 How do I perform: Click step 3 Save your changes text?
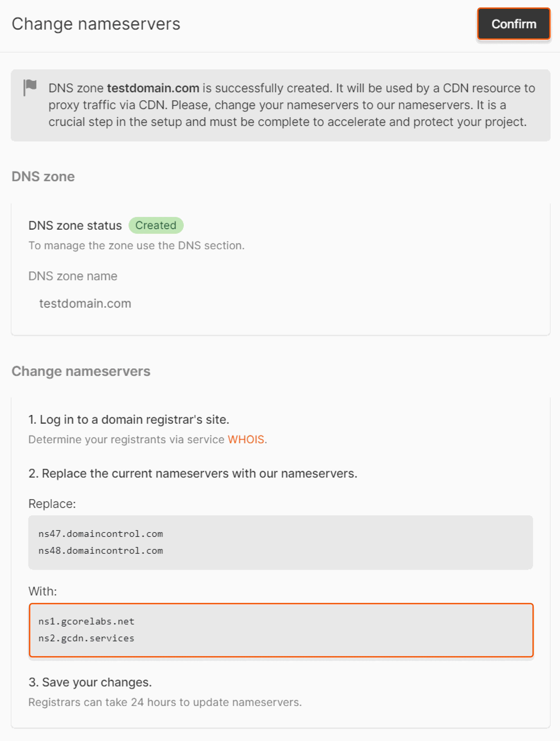coord(90,682)
